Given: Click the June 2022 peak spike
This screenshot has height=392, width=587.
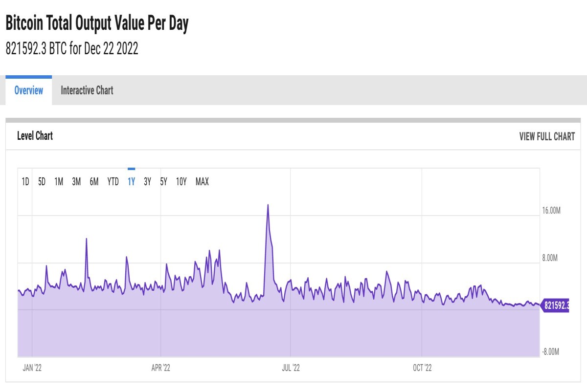Looking at the screenshot, I should pyautogui.click(x=268, y=205).
